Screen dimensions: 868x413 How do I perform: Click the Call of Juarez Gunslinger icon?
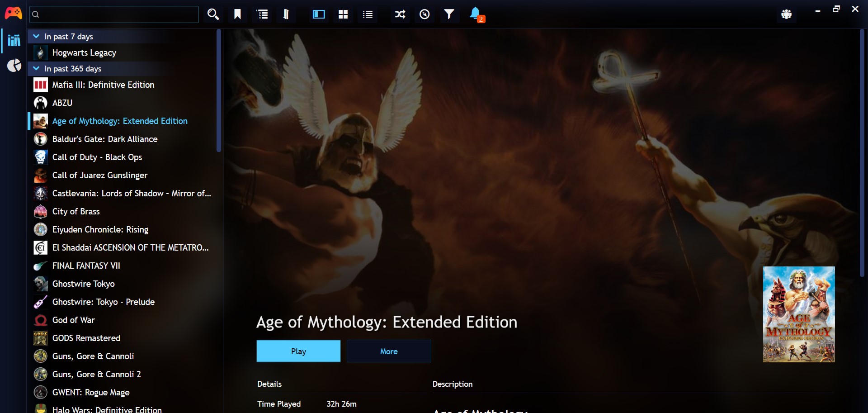click(41, 175)
